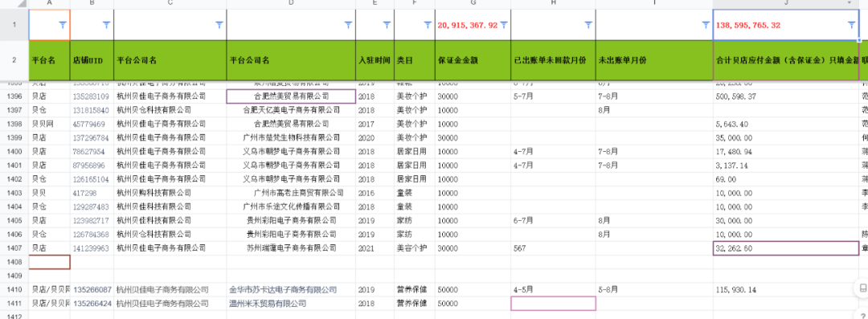Select the empty highlighted cell in row 1411

tap(553, 304)
